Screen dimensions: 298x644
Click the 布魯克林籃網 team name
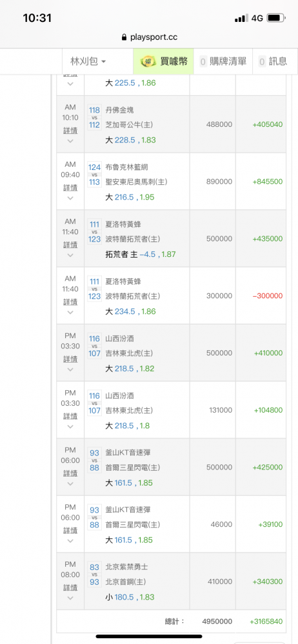[x=127, y=167]
